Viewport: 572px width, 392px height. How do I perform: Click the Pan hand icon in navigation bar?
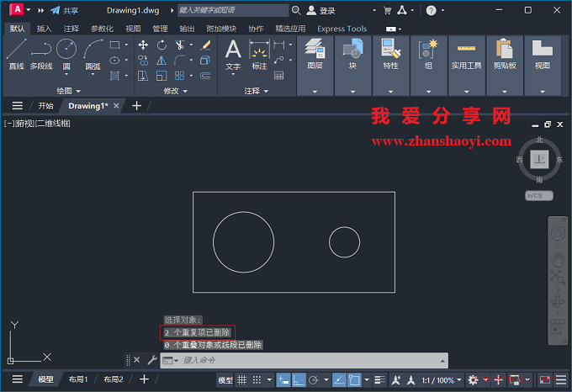[558, 260]
